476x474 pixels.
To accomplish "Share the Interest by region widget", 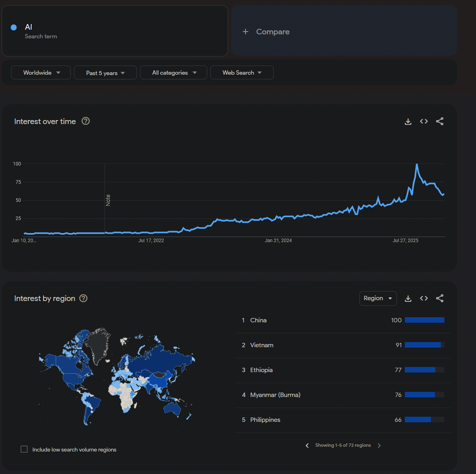I will 440,298.
